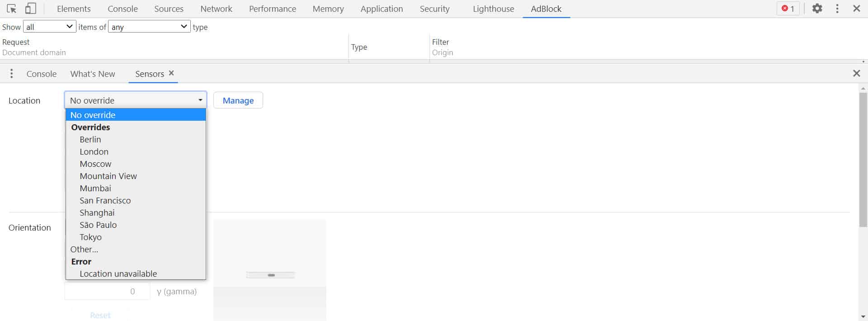This screenshot has height=321, width=868.
Task: Click the gamma orientation input field
Action: tap(107, 292)
